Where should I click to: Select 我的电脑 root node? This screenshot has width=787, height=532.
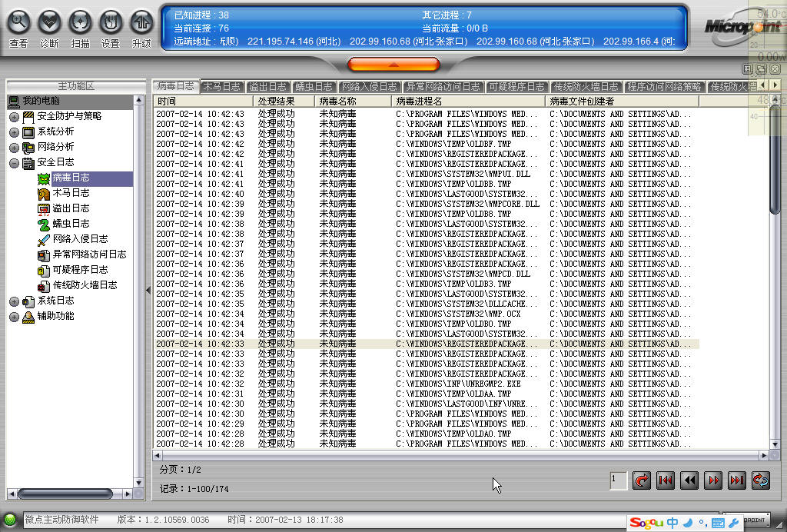pyautogui.click(x=41, y=101)
